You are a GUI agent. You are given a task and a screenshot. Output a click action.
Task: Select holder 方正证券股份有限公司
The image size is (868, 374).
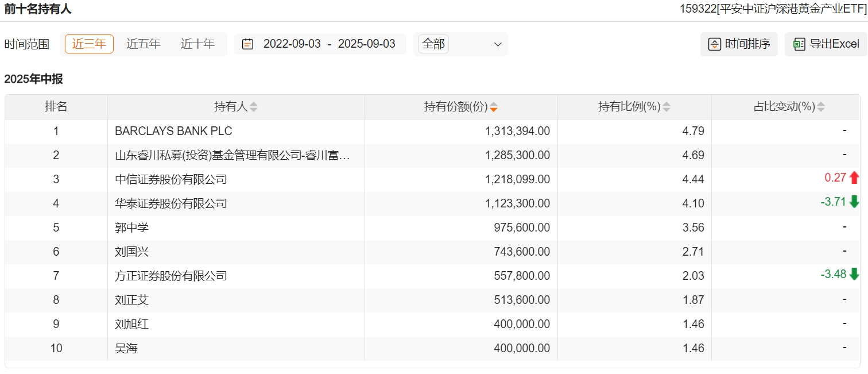pos(171,276)
